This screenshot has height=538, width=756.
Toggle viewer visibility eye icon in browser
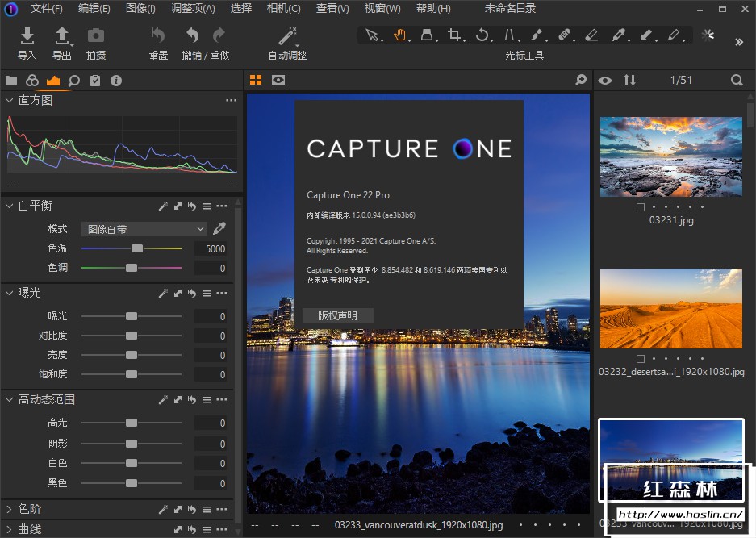[605, 81]
